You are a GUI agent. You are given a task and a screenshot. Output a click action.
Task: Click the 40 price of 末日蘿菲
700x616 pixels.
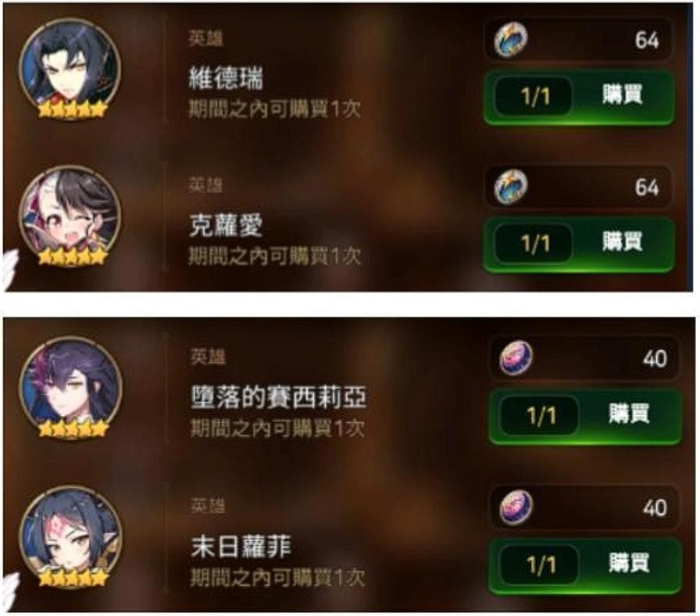[655, 508]
